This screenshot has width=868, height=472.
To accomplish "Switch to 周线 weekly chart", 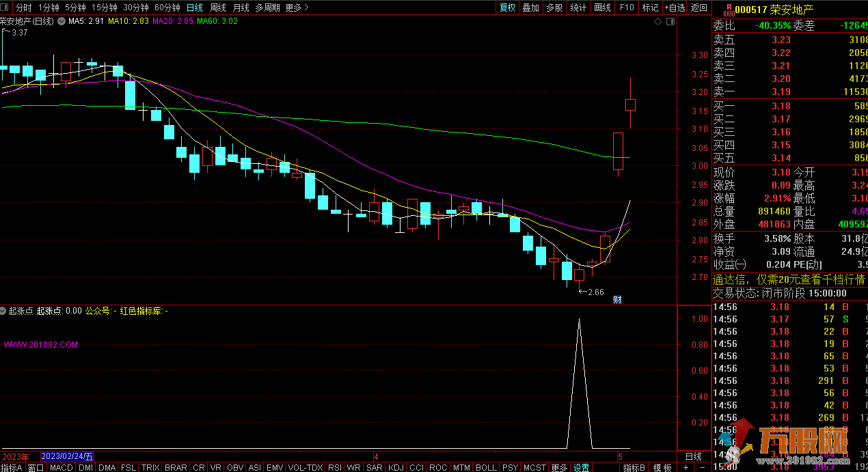I will 218,8.
